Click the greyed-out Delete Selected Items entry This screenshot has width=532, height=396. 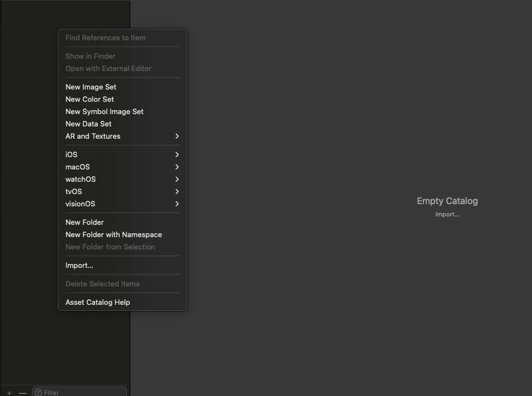pos(122,284)
